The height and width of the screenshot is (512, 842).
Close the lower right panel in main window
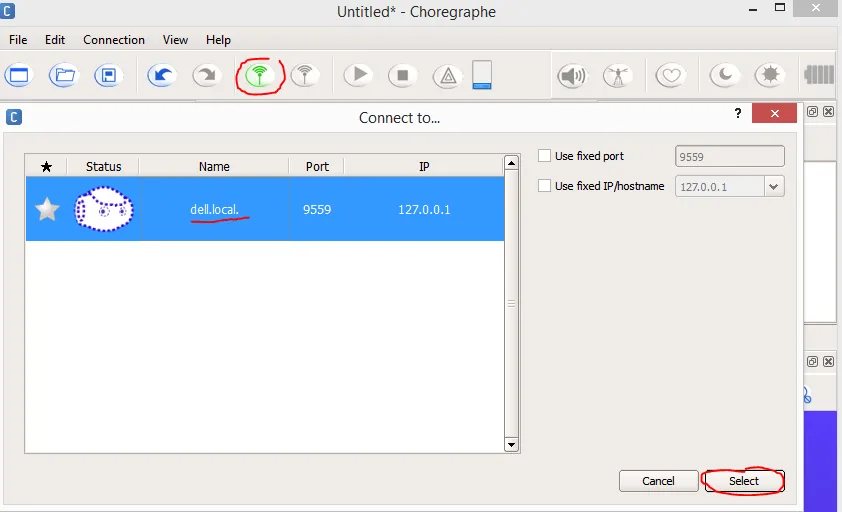(x=829, y=362)
